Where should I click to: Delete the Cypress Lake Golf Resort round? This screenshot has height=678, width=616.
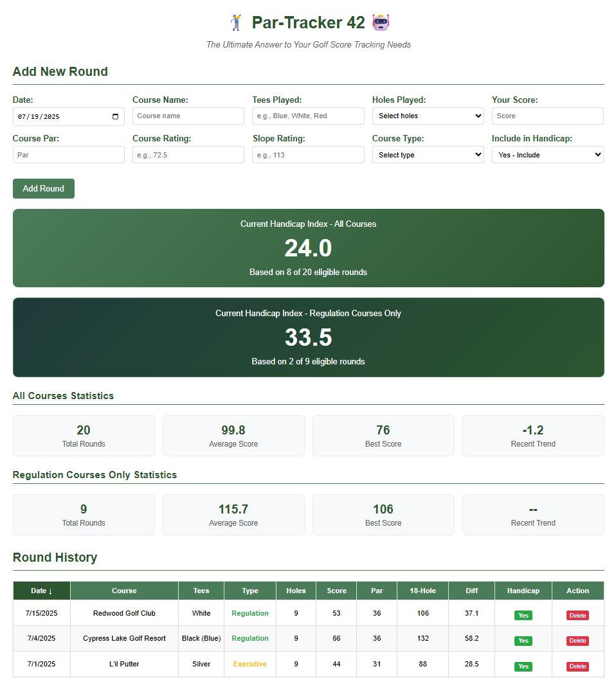577,641
